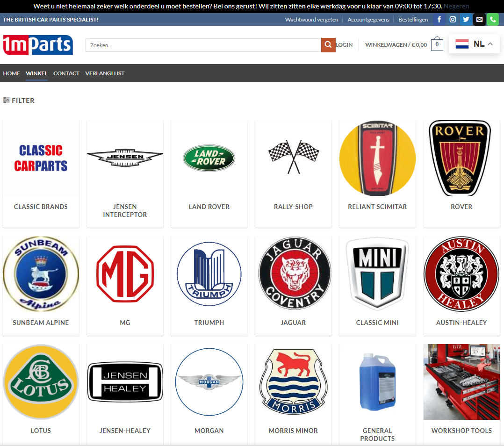Image resolution: width=504 pixels, height=446 pixels.
Task: Open the Land Rover category tile
Action: pos(209,158)
